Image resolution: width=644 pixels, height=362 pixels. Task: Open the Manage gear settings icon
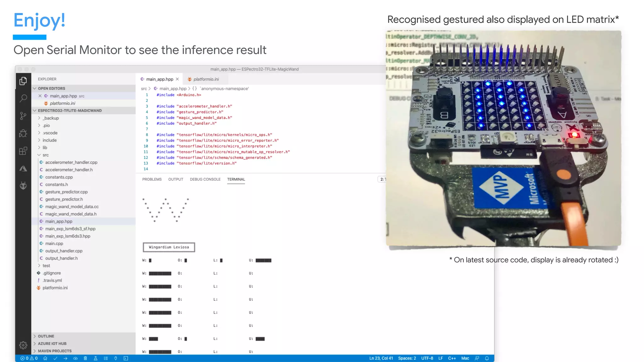coord(23,345)
